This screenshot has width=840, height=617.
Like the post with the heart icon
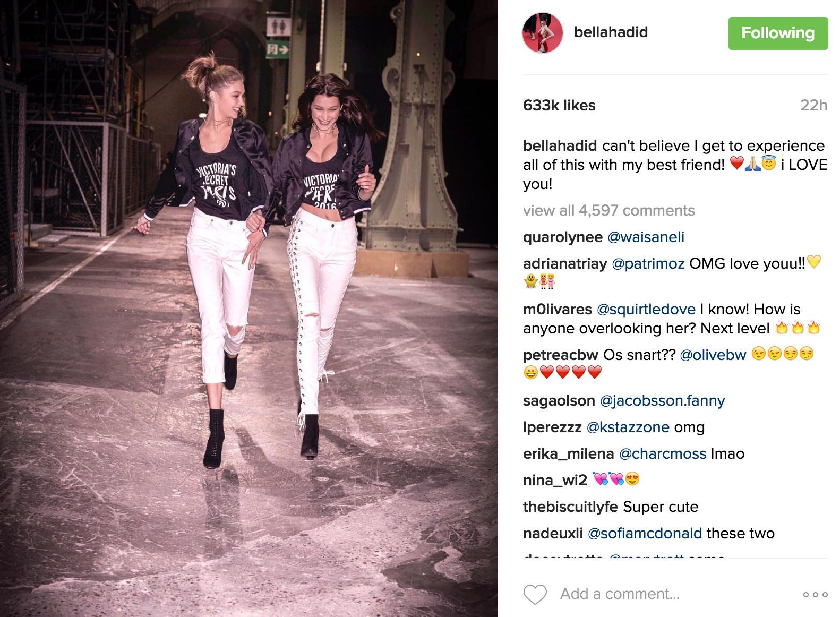click(x=535, y=594)
